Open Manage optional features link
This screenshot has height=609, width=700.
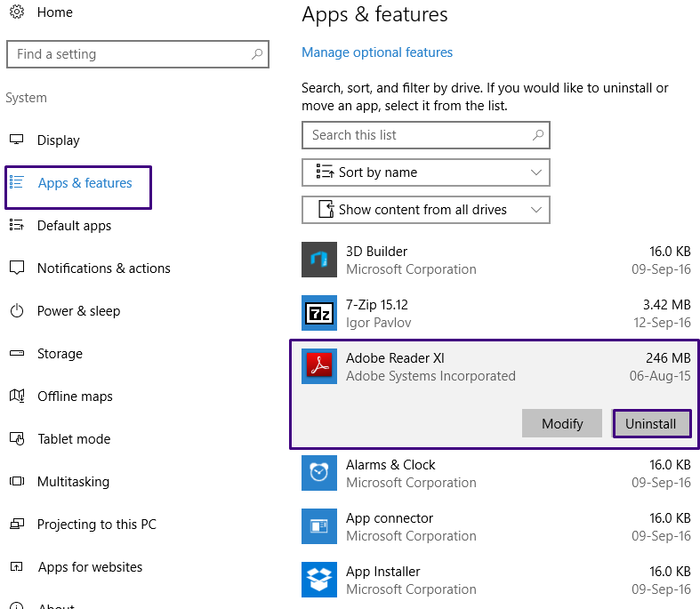coord(377,52)
